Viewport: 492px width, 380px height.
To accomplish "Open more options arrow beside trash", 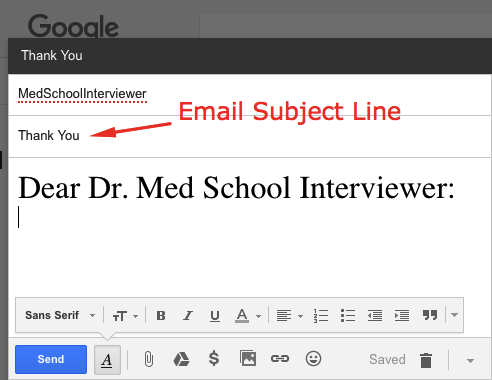I will 470,360.
